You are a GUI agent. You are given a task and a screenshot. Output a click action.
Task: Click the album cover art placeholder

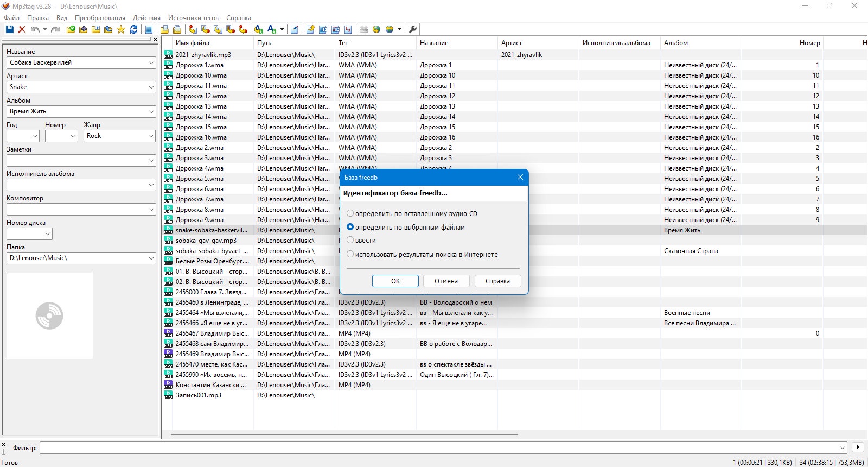click(x=49, y=315)
